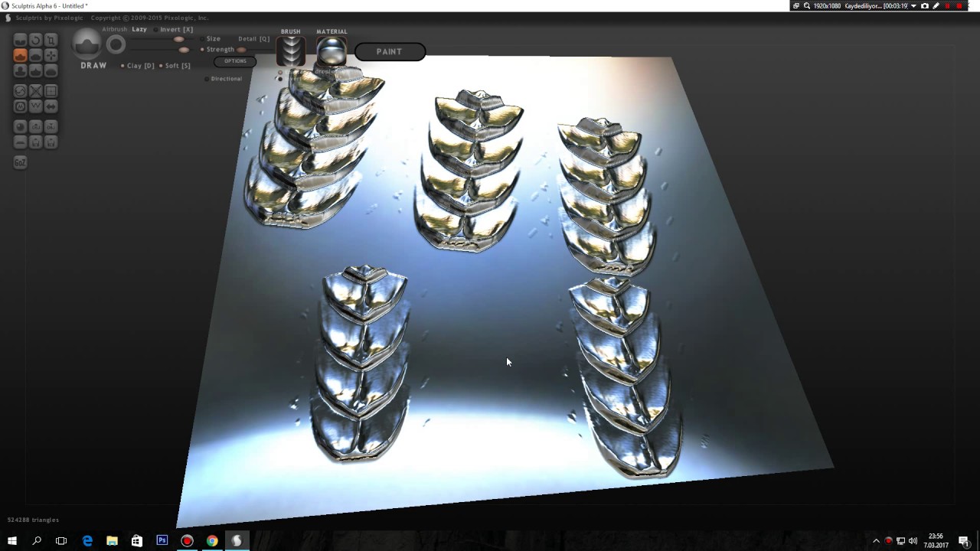Open the Brush alpha thumbnail
The image size is (980, 551).
[x=291, y=51]
